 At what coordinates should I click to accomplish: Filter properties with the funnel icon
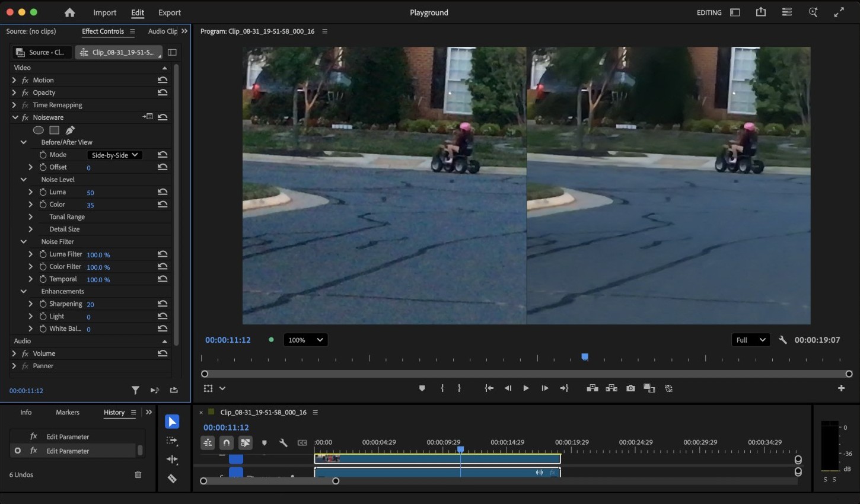(x=135, y=390)
